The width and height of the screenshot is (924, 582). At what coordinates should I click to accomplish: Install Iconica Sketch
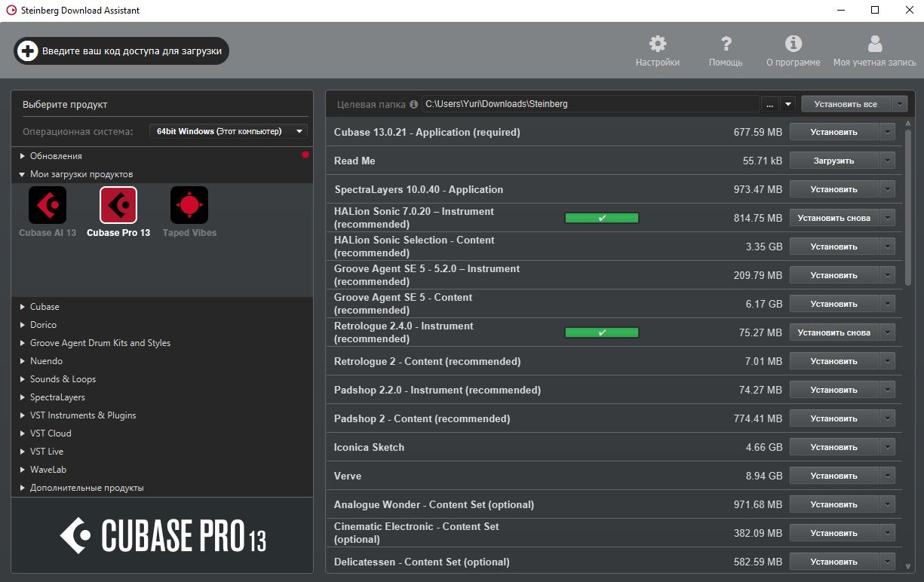(x=834, y=447)
